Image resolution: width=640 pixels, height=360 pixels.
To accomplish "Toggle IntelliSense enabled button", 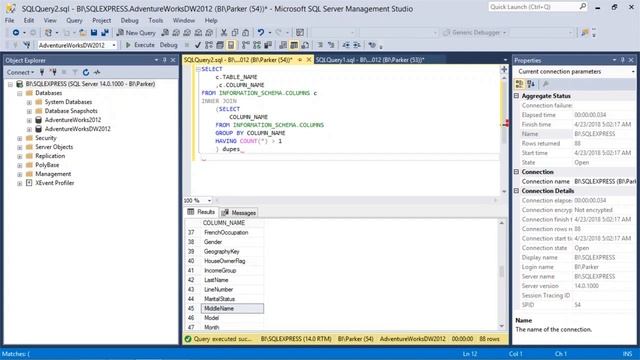I will click(x=231, y=45).
